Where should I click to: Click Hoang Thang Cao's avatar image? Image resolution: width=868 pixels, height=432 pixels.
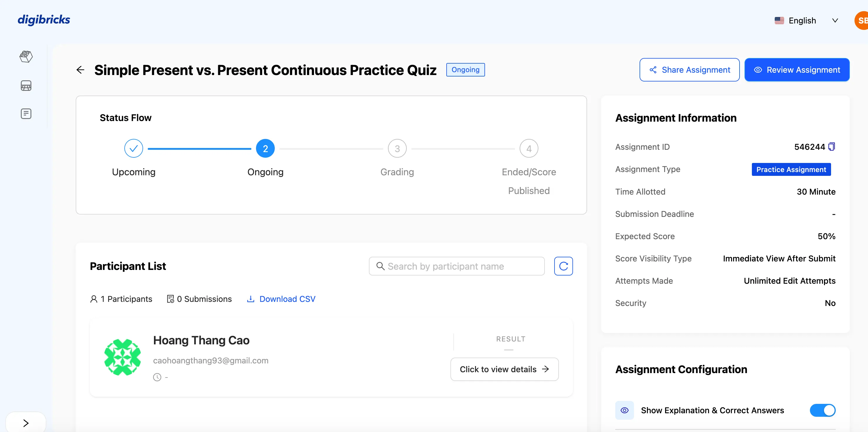pyautogui.click(x=122, y=357)
